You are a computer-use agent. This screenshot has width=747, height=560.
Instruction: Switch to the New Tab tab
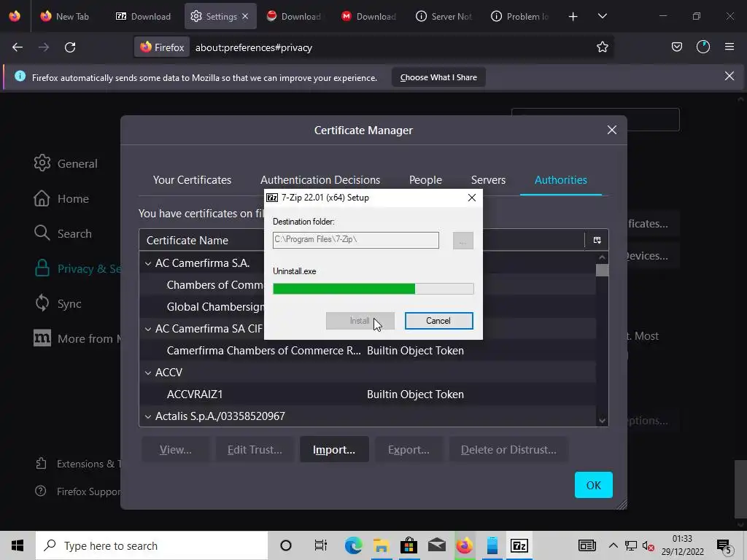click(x=65, y=16)
